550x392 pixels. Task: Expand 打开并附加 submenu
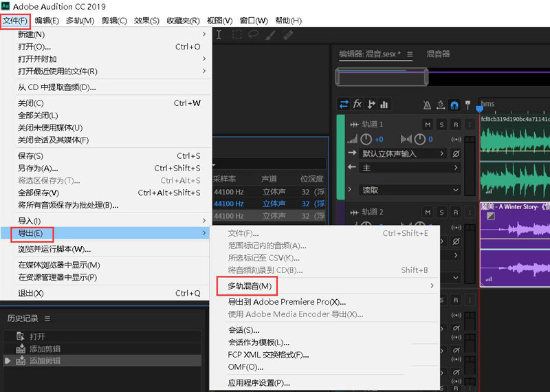coord(106,59)
